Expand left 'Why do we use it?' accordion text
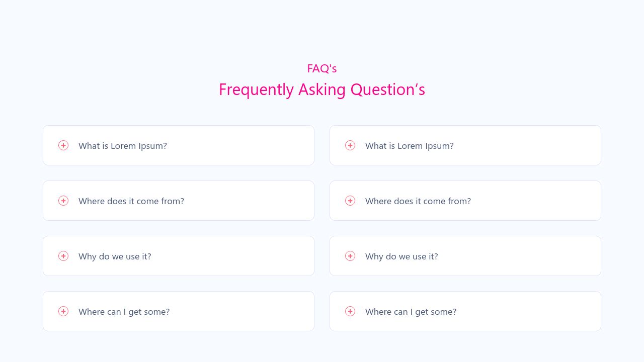 [115, 256]
